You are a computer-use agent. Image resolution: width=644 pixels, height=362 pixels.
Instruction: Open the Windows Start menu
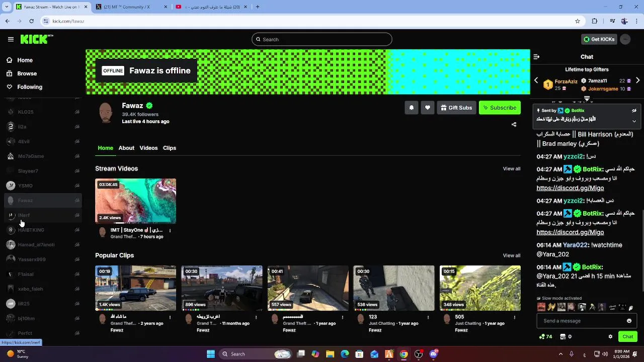211,354
